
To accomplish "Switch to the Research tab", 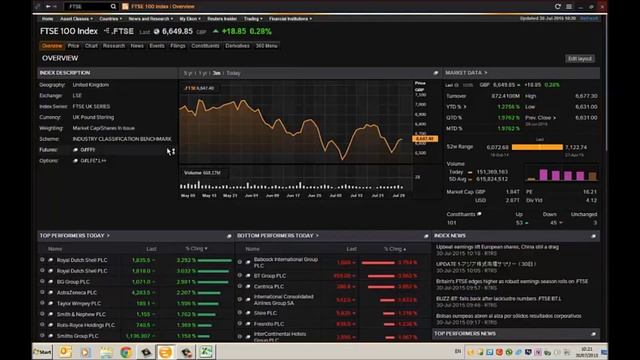I will click(114, 46).
